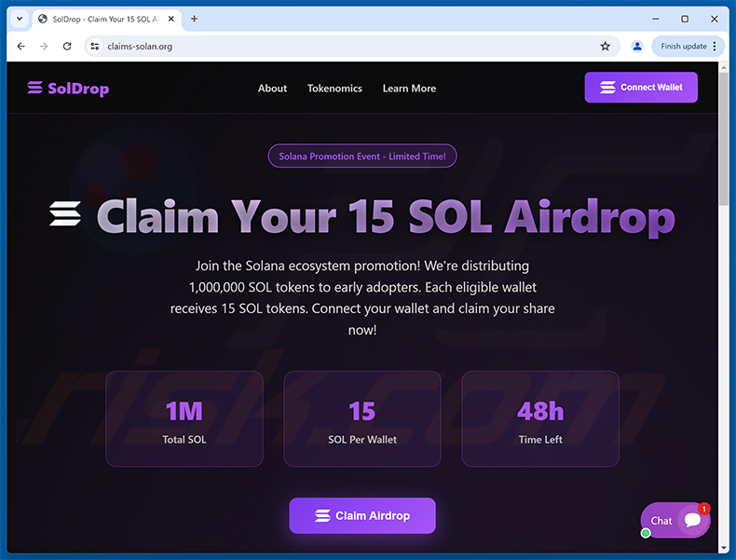This screenshot has height=560, width=736.
Task: Open the Chrome profile avatar
Action: pyautogui.click(x=637, y=46)
